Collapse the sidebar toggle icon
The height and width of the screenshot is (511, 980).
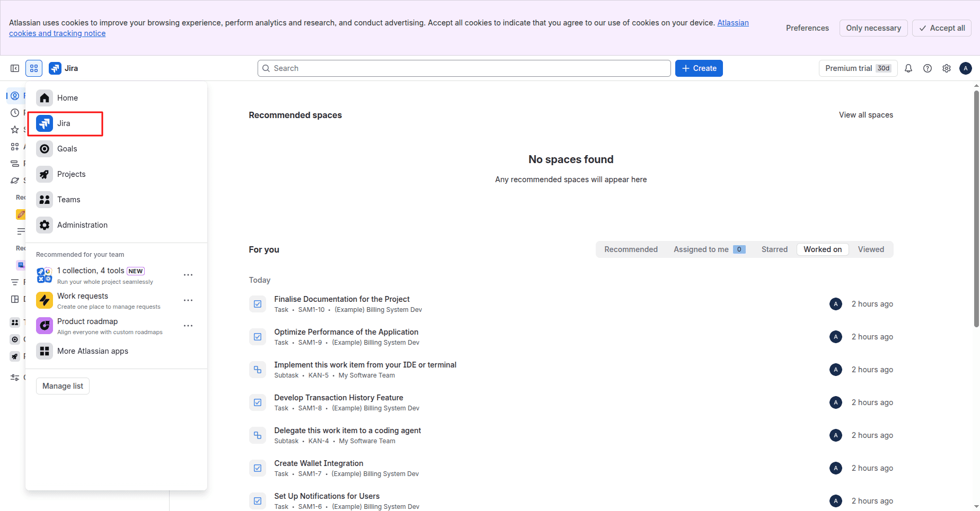tap(15, 68)
